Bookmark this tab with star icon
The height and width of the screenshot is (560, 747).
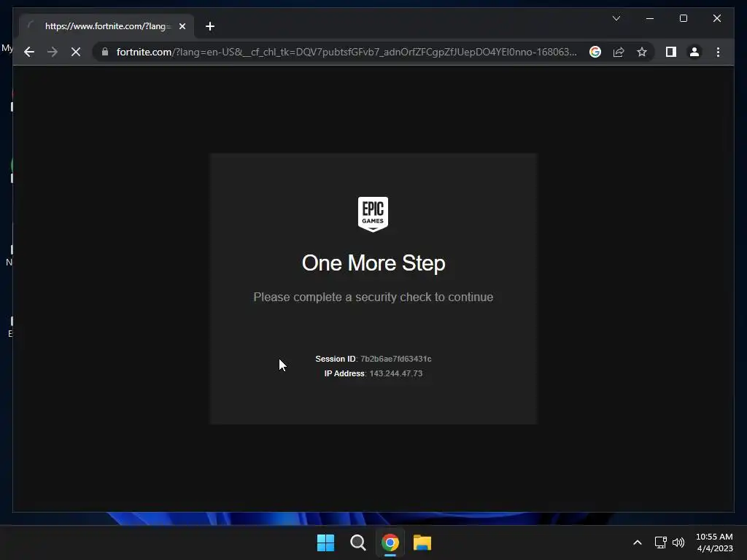[x=642, y=52]
